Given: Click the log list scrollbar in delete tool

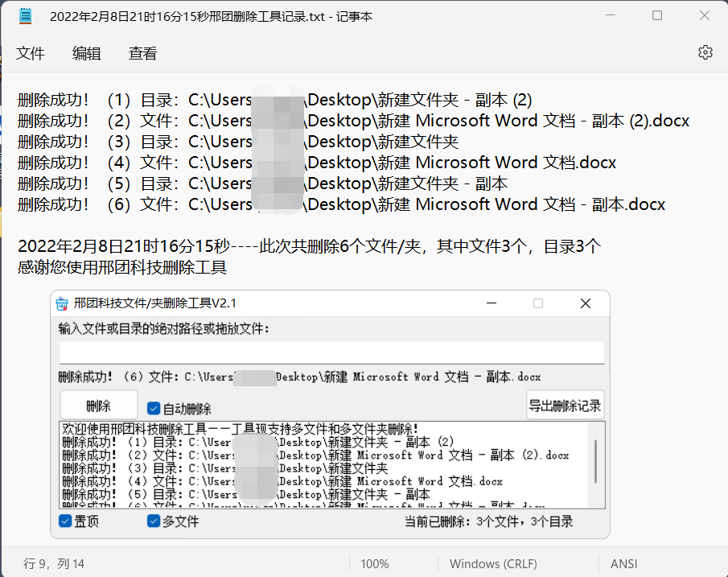Looking at the screenshot, I should [596, 462].
